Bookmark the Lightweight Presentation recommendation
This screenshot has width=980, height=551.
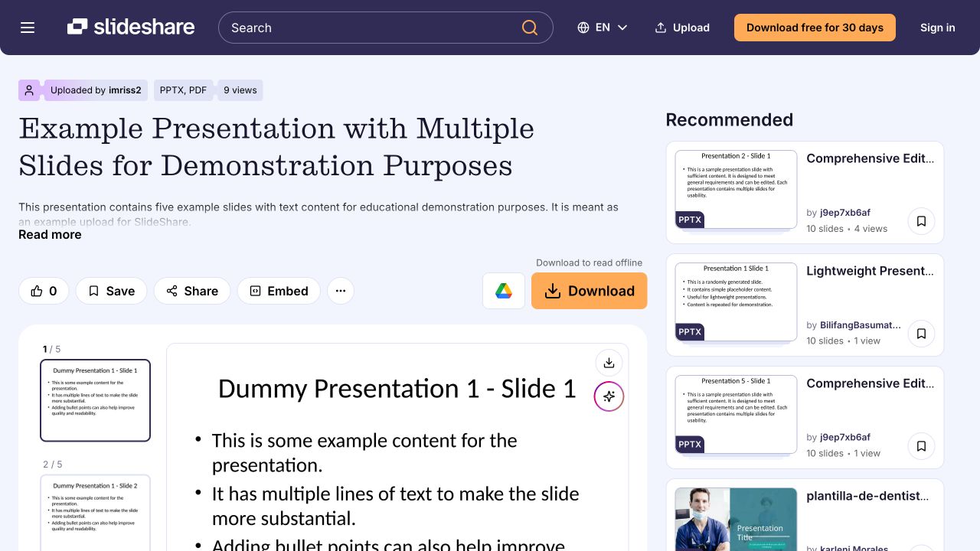pos(921,334)
